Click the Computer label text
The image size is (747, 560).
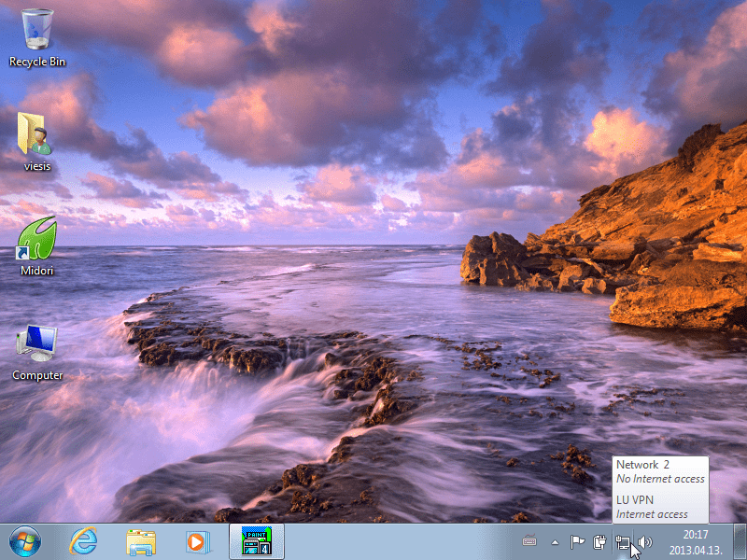pos(37,375)
